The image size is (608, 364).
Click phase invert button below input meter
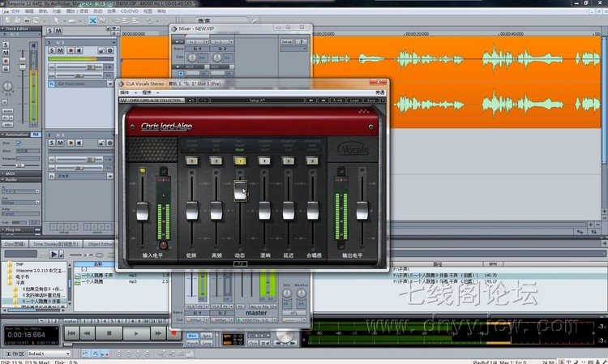pyautogui.click(x=163, y=245)
